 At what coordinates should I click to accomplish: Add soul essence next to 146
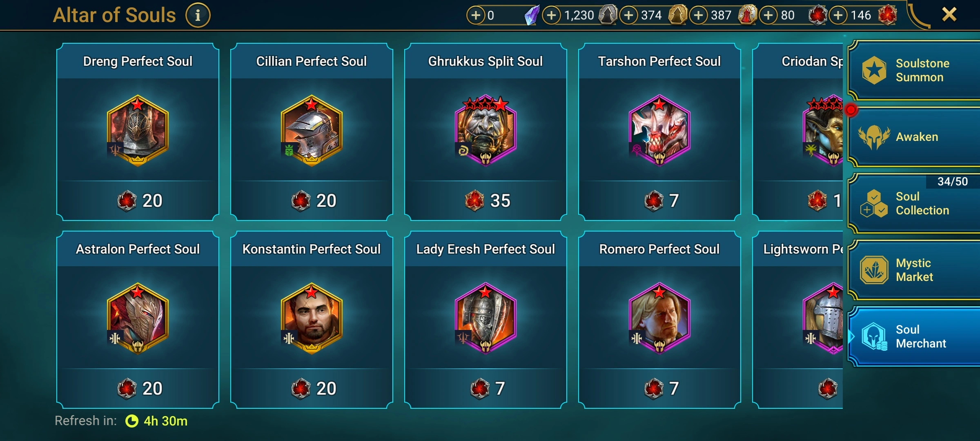coord(838,16)
